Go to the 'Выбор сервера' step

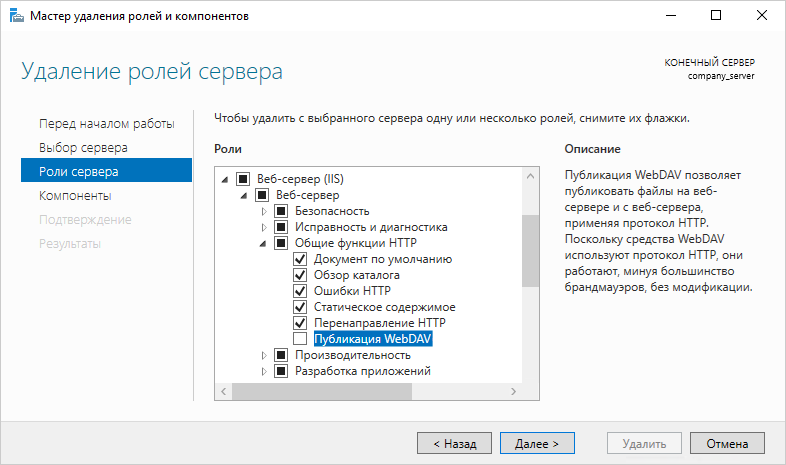83,147
